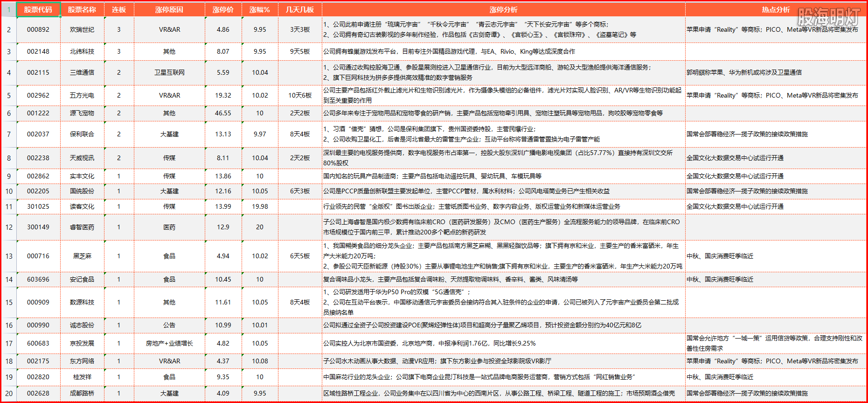Select the 桂发祥 name cell
The height and width of the screenshot is (403, 868).
(x=82, y=377)
